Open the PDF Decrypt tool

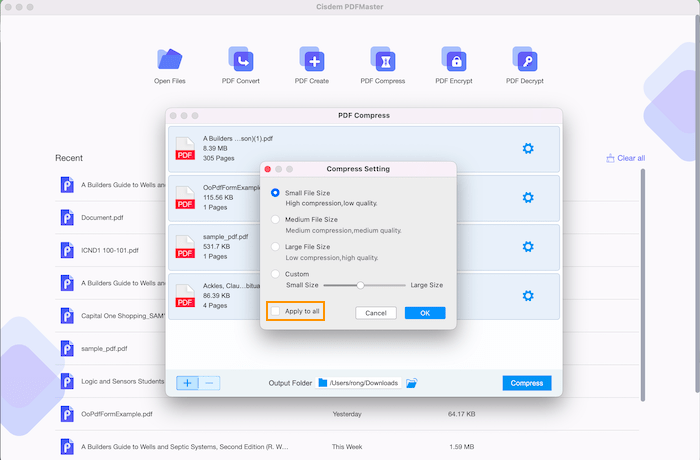[525, 65]
